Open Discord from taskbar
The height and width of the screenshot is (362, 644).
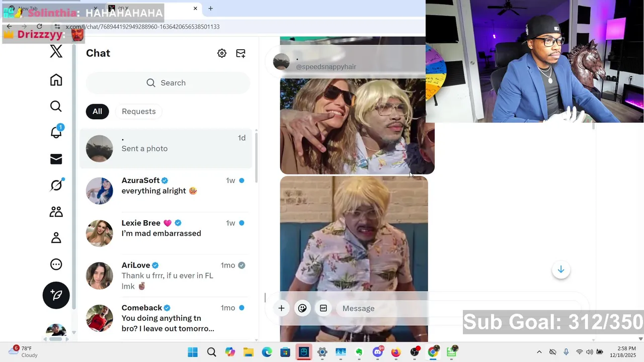pyautogui.click(x=378, y=352)
